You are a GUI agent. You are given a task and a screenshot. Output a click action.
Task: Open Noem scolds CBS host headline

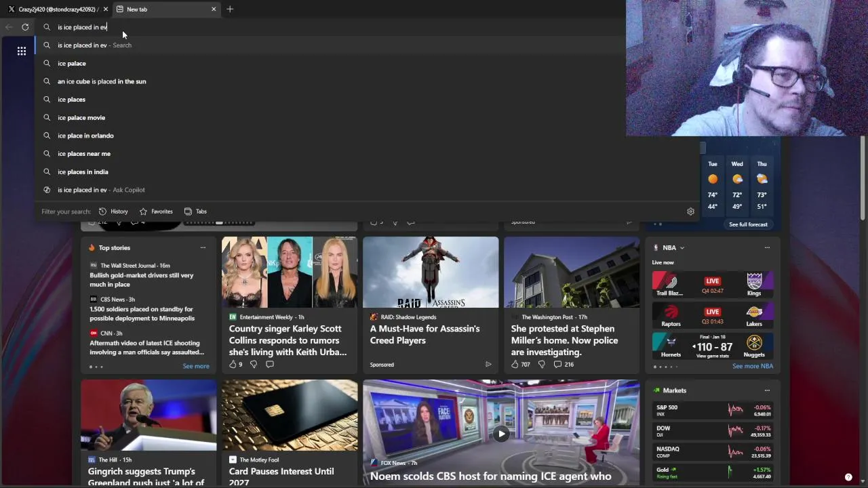(x=490, y=476)
